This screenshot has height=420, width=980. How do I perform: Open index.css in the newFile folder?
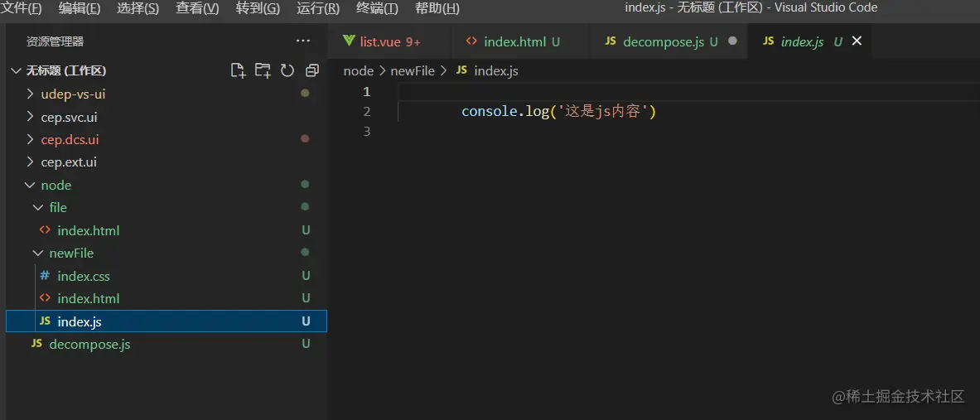pyautogui.click(x=167, y=276)
